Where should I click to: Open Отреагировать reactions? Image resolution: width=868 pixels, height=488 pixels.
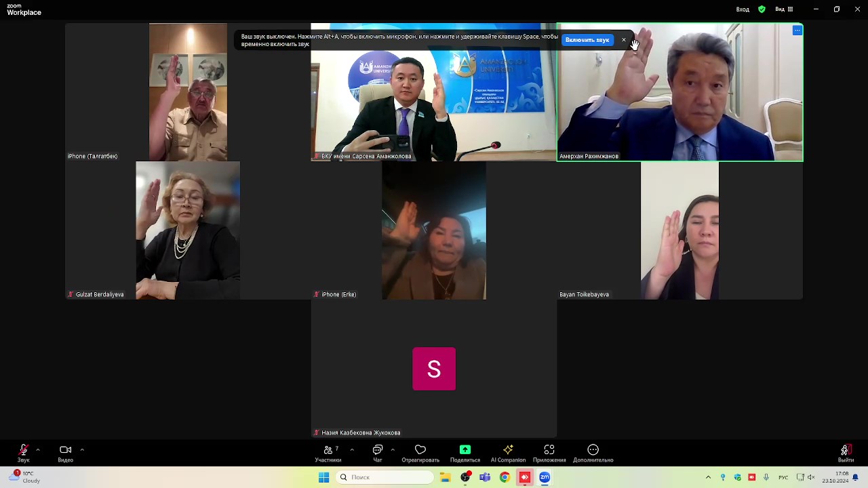tap(420, 450)
